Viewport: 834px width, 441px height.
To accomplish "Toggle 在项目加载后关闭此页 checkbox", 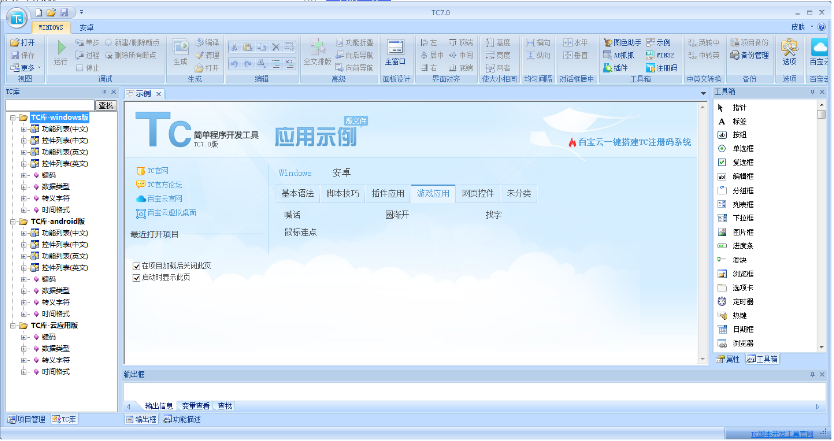I will click(136, 266).
